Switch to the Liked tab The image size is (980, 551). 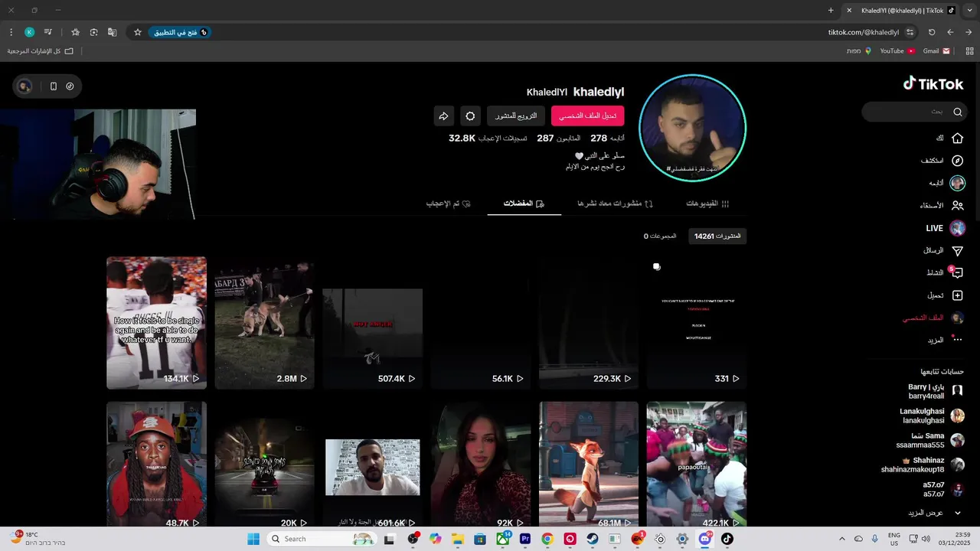pyautogui.click(x=448, y=204)
